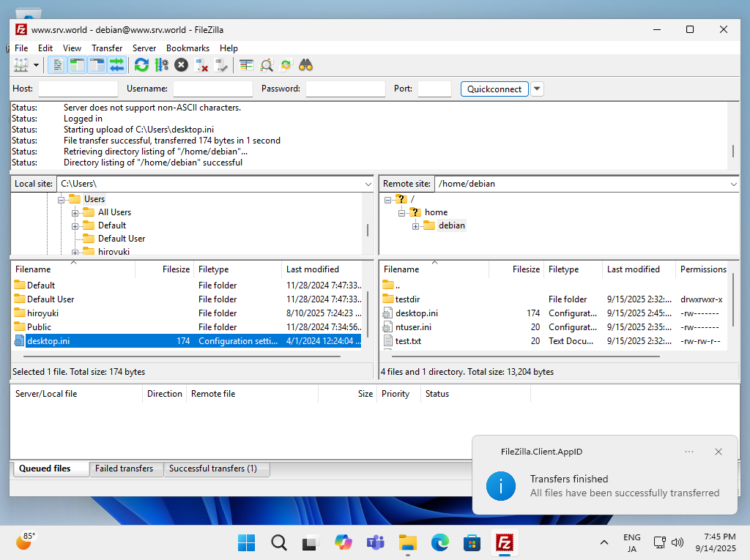Screen dimensions: 750x560
Task: Click the Host input field
Action: coord(78,89)
